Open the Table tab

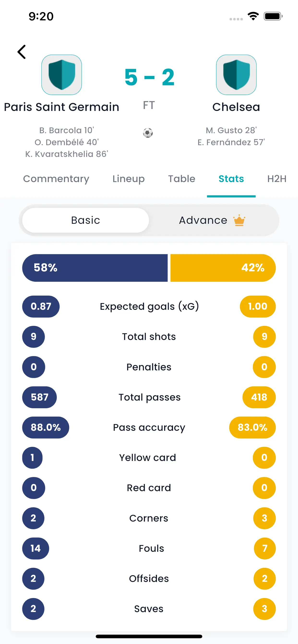pos(182,179)
